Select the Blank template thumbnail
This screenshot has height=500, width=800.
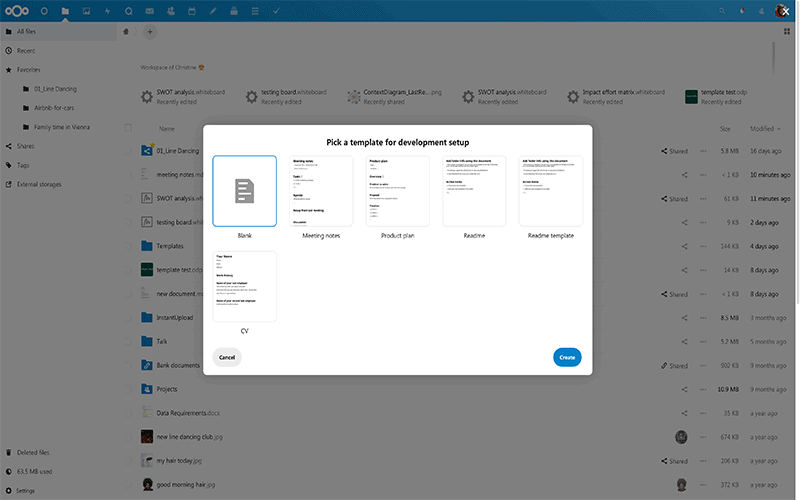coord(244,191)
